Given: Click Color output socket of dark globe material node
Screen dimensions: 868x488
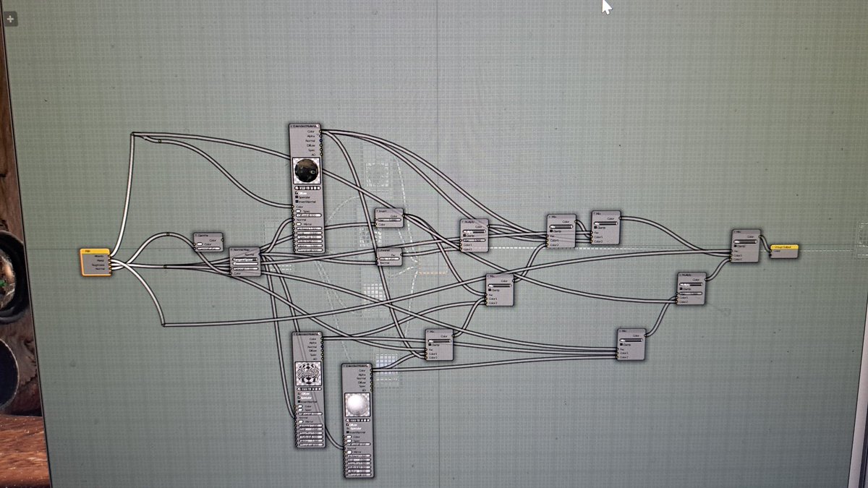Looking at the screenshot, I should (x=320, y=131).
